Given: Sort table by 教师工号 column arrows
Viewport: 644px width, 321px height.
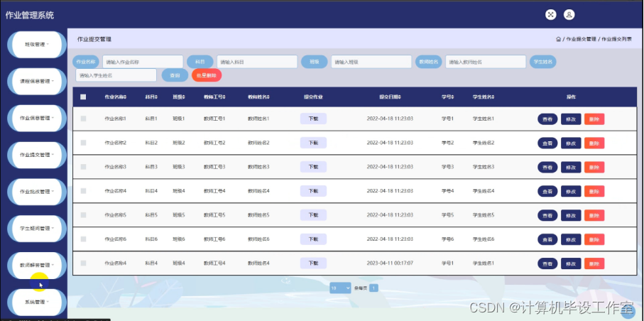Looking at the screenshot, I should pyautogui.click(x=224, y=97).
